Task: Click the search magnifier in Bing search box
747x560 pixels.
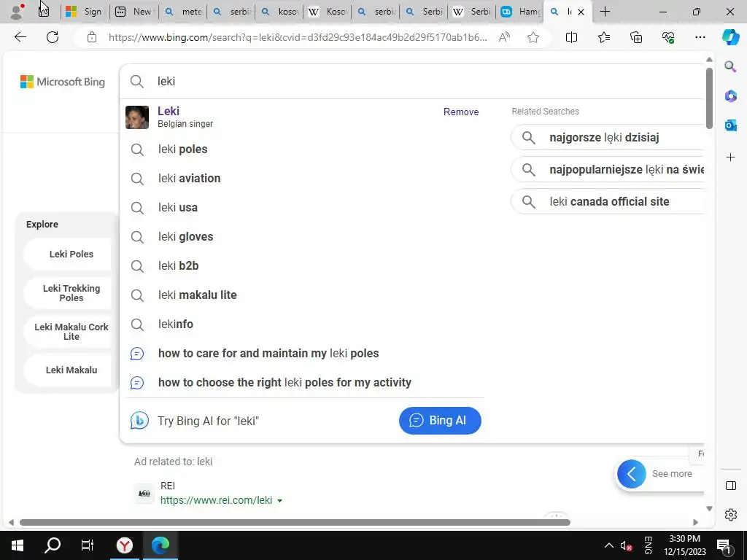Action: [136, 82]
